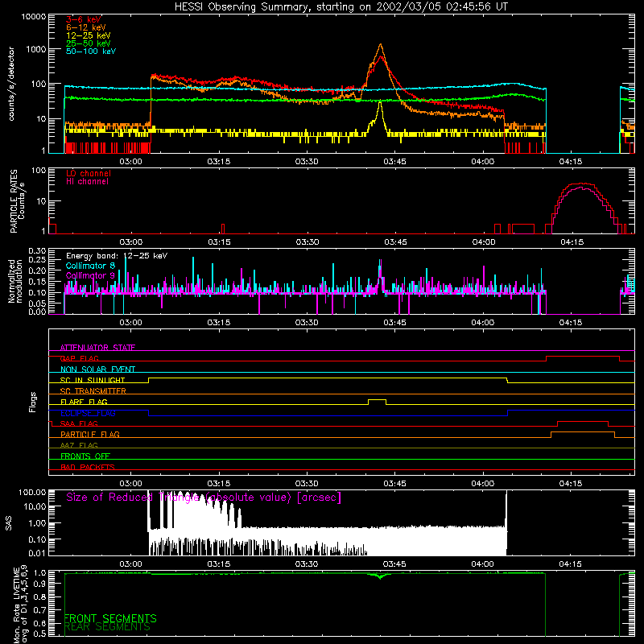Click the raised segment of the GAP FLAG line
The height and width of the screenshot is (644, 644).
[582, 357]
